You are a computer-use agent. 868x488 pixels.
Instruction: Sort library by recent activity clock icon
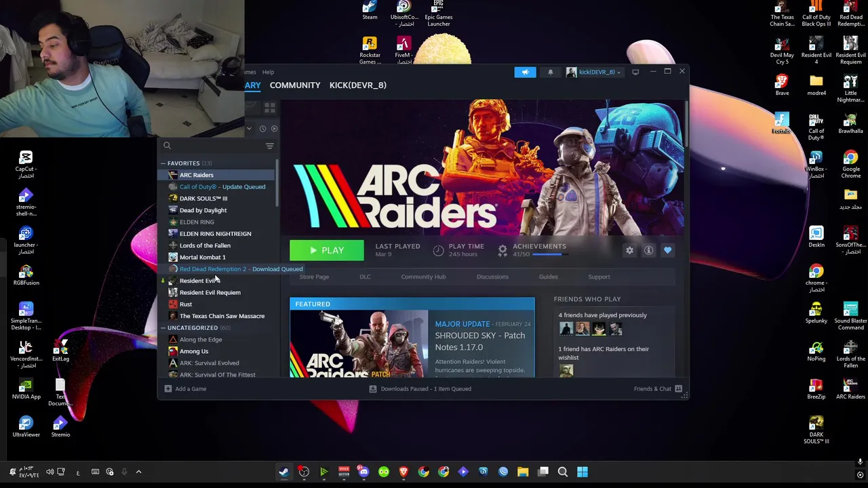[x=262, y=128]
